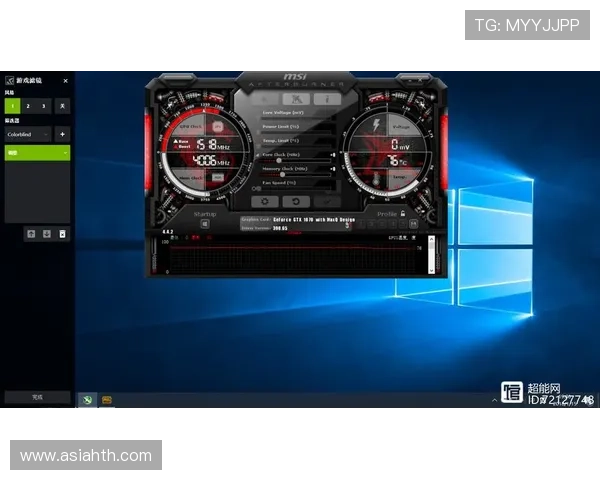Click the Xbox icon in the taskbar
This screenshot has width=600, height=480.
[x=87, y=400]
